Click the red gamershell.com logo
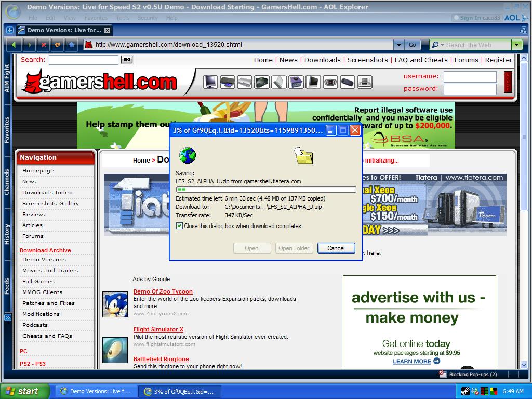The width and height of the screenshot is (532, 399). (x=99, y=82)
